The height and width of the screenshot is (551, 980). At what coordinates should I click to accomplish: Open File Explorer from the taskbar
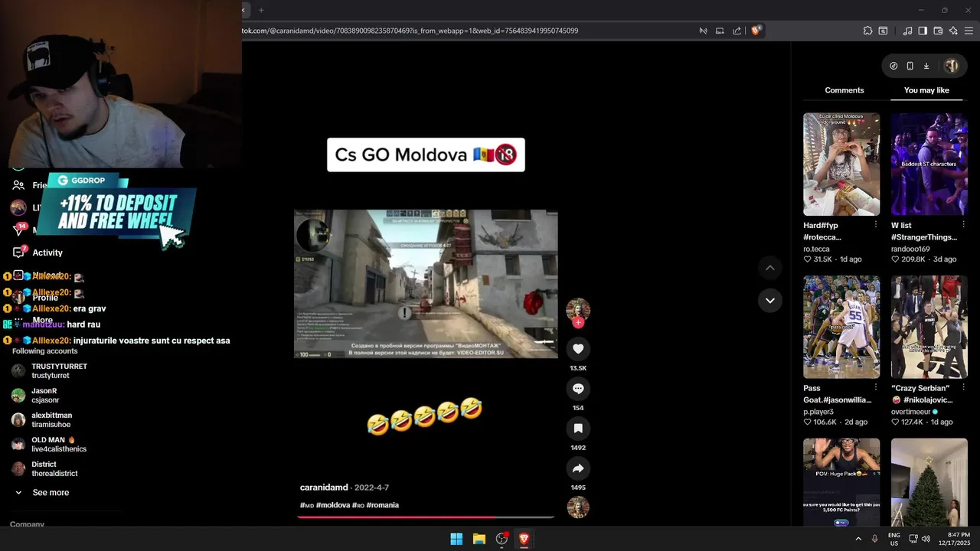pos(479,539)
